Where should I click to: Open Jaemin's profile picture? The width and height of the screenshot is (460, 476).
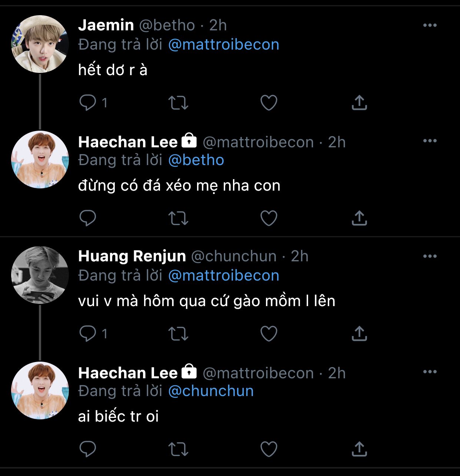coord(40,44)
